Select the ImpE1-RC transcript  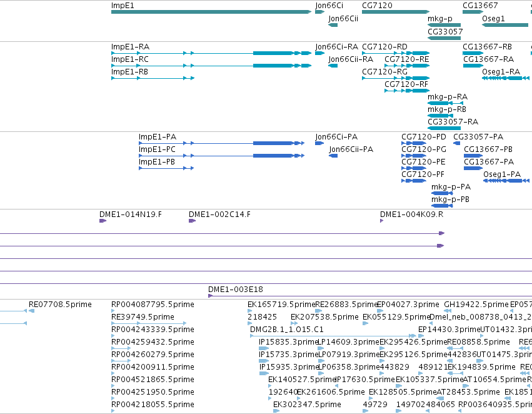pyautogui.click(x=211, y=66)
